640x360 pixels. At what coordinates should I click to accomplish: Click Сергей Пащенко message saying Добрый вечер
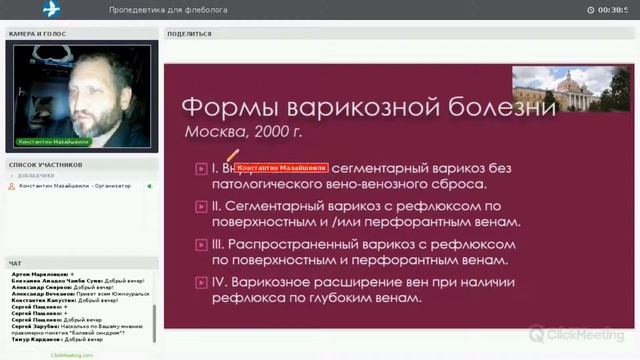[57, 320]
